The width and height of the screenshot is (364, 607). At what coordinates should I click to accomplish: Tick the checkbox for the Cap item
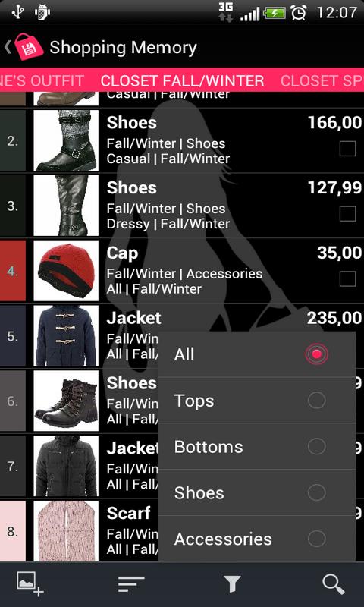point(347,278)
